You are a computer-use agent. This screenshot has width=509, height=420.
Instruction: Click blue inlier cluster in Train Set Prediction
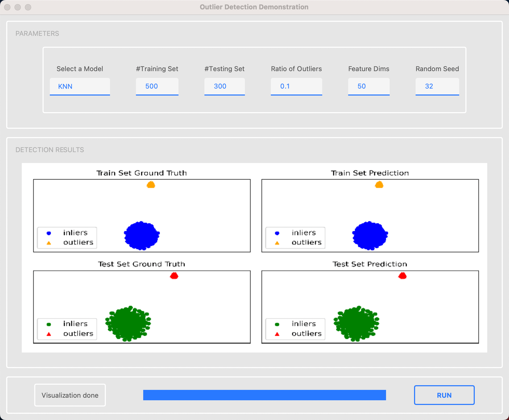pos(370,235)
